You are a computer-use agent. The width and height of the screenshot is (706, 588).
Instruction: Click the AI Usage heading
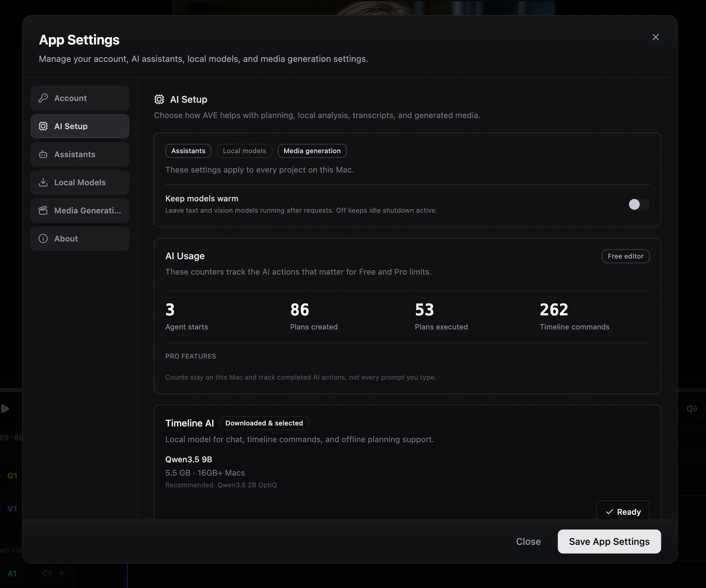click(185, 256)
